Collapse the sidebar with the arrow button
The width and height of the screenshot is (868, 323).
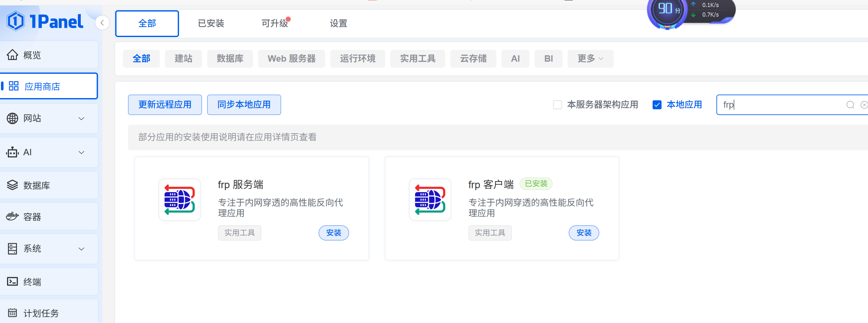tap(102, 23)
